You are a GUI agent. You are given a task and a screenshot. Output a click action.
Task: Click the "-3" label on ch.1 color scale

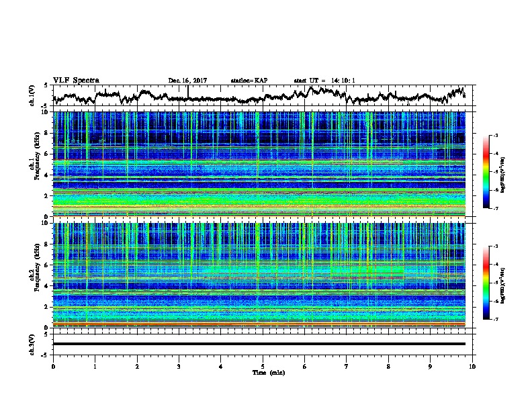(496, 136)
